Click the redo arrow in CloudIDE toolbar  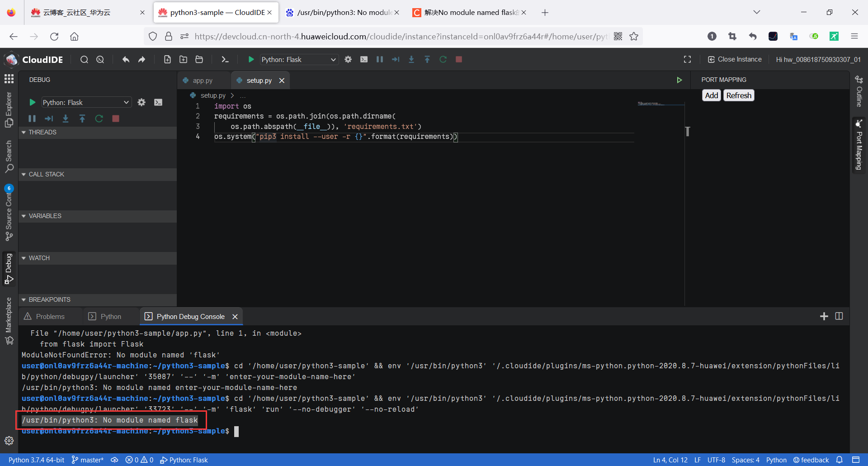[x=142, y=59]
